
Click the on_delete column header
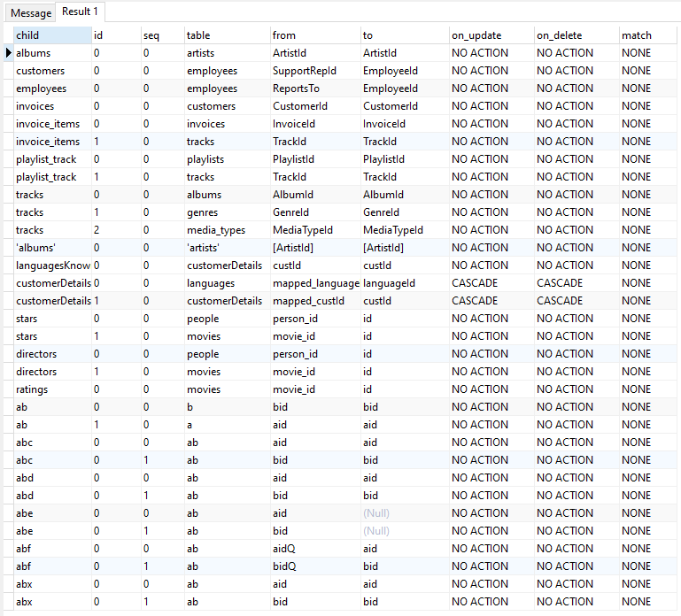577,35
